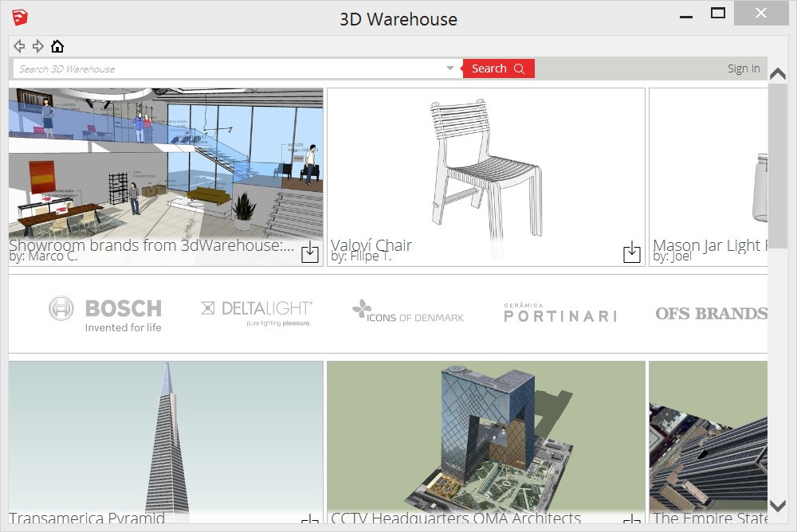Open The Empire State Building thumbnail
This screenshot has height=532, width=797.
(x=708, y=438)
